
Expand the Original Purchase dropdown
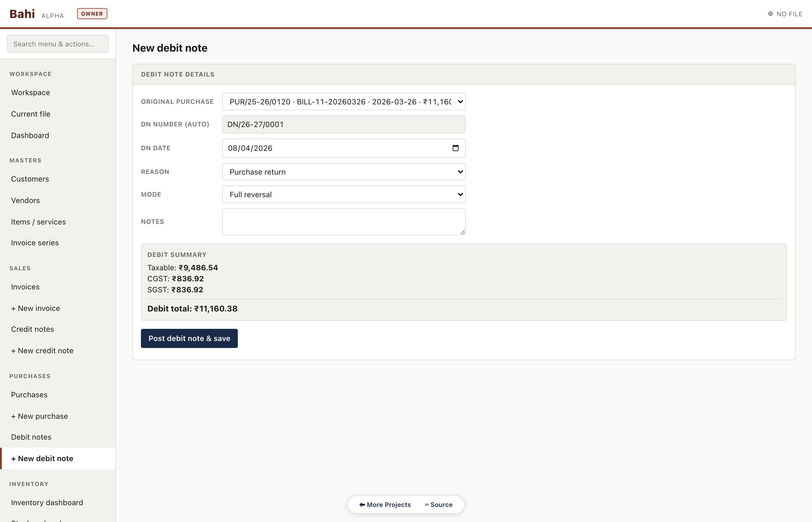pos(343,102)
